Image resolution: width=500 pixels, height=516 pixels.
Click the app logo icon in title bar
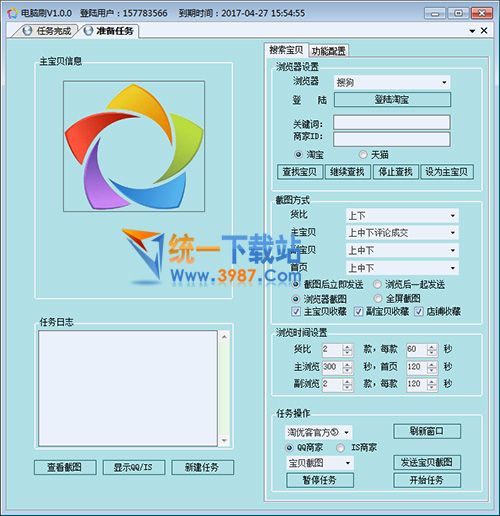(13, 13)
